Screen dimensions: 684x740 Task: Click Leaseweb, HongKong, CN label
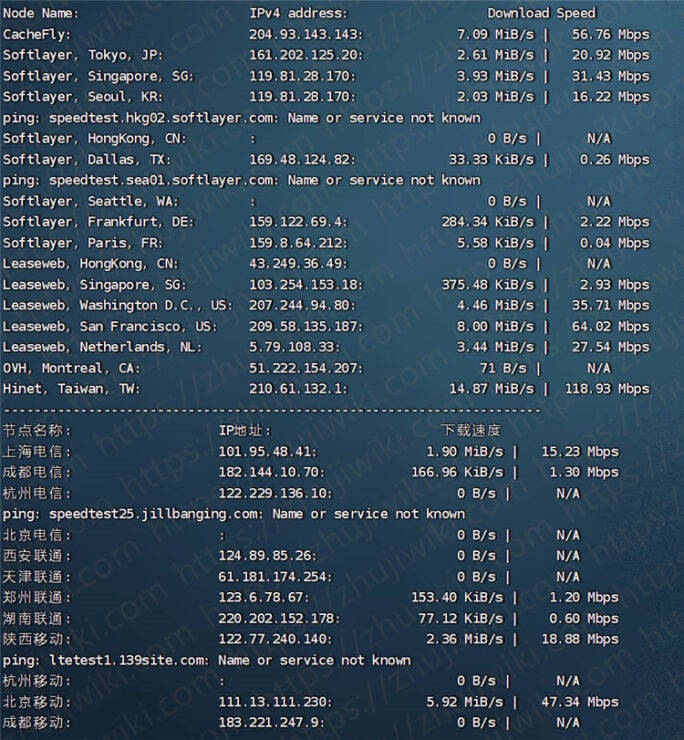[91, 264]
